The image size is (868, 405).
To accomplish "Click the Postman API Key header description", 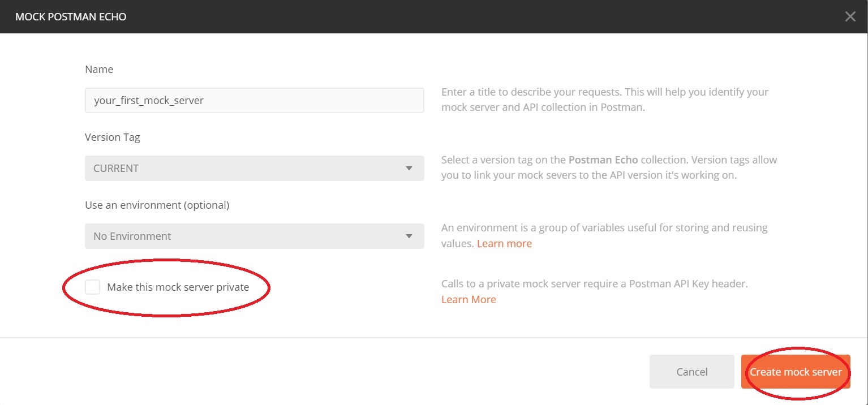I will [594, 284].
